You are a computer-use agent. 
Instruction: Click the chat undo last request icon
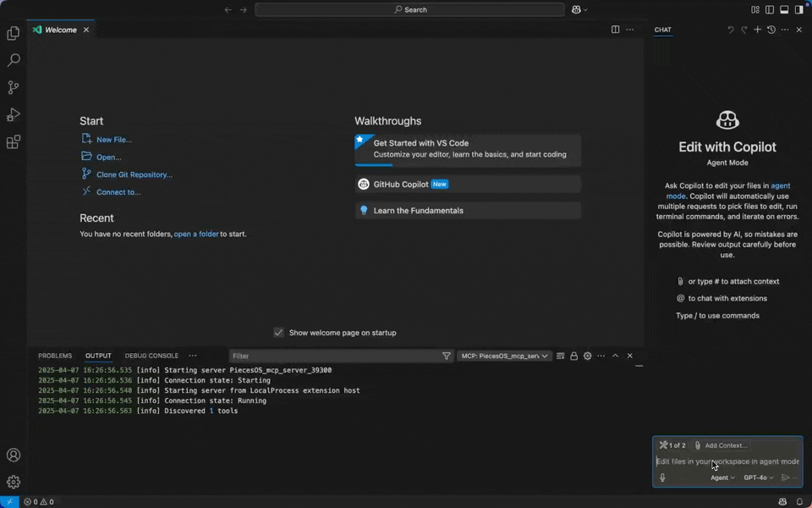point(730,30)
